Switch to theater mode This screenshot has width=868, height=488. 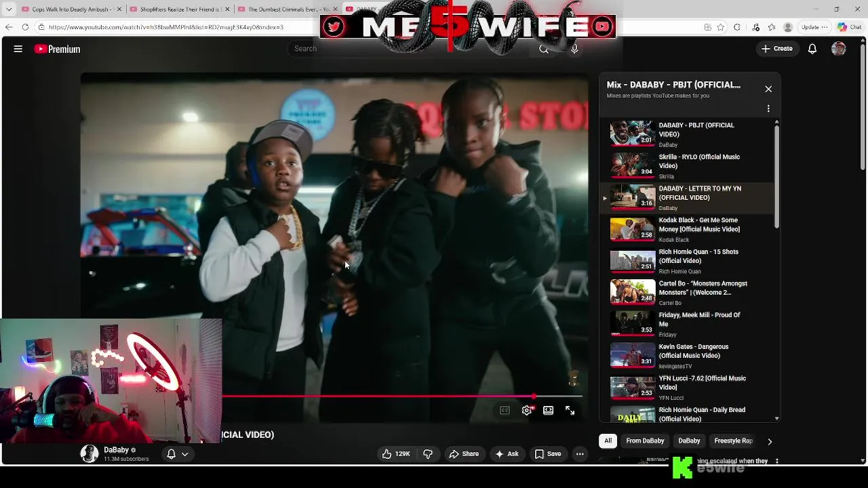pos(548,410)
